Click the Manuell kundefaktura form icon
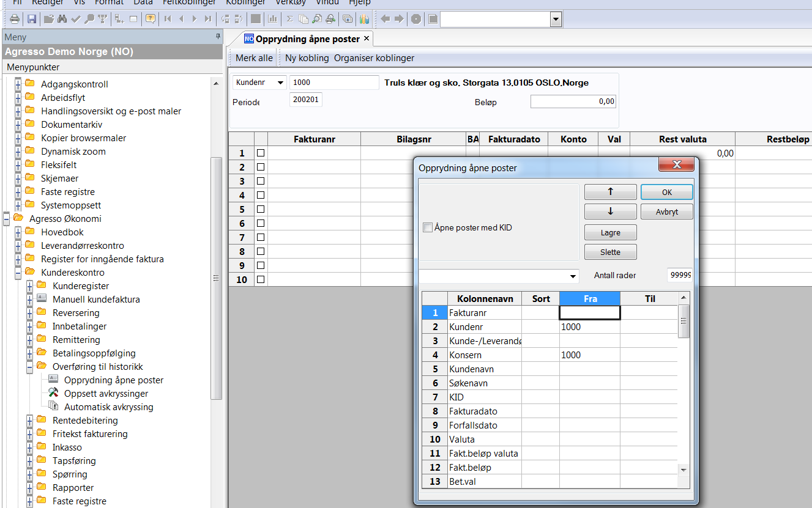812x508 pixels. pyautogui.click(x=42, y=299)
